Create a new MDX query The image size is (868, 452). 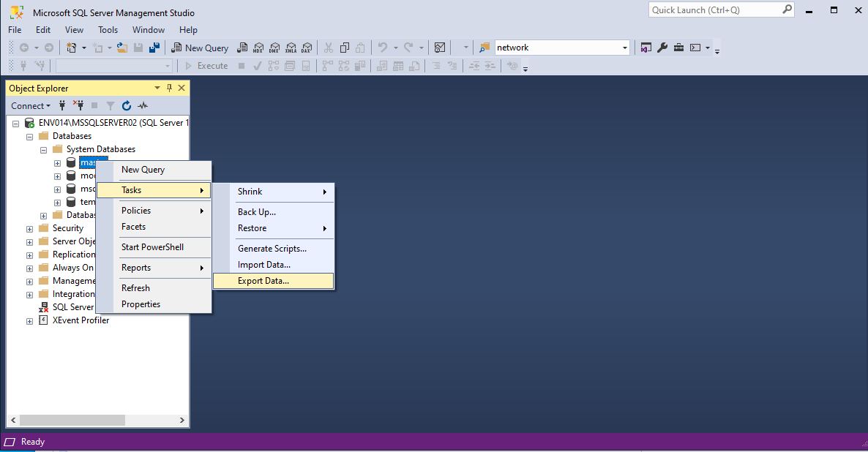(258, 47)
